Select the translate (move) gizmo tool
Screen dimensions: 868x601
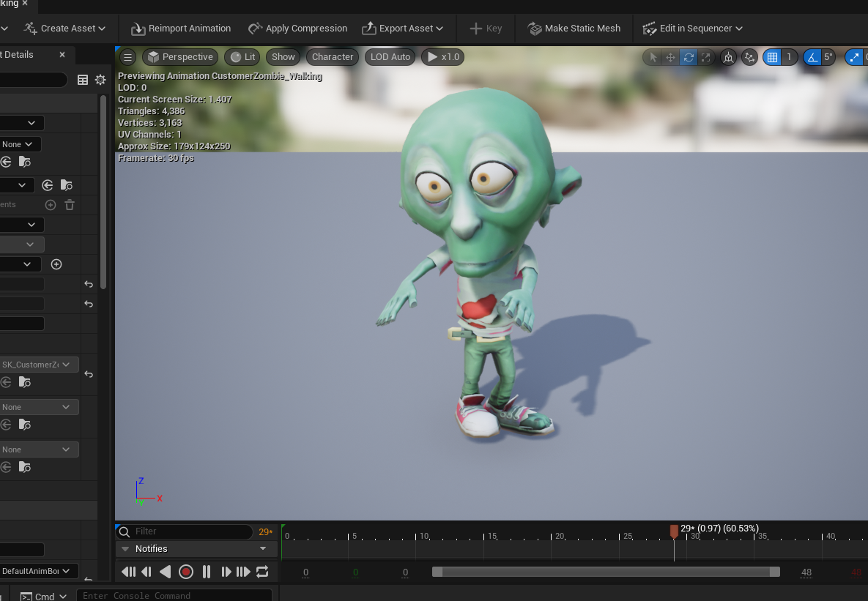point(669,57)
